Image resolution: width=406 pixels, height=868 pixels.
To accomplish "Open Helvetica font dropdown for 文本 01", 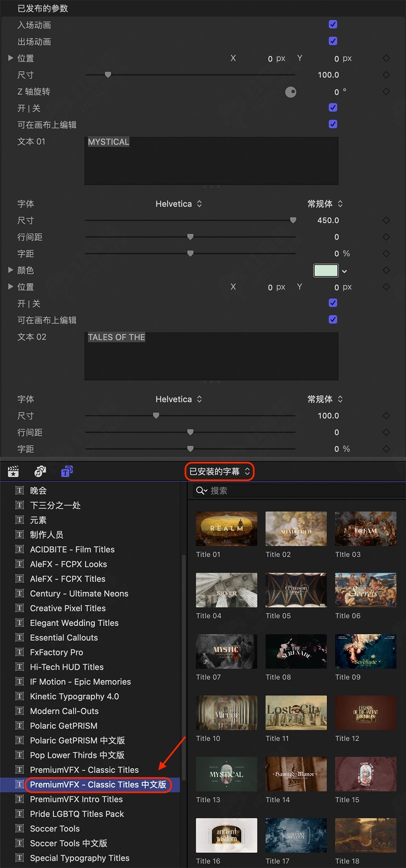I will point(179,204).
